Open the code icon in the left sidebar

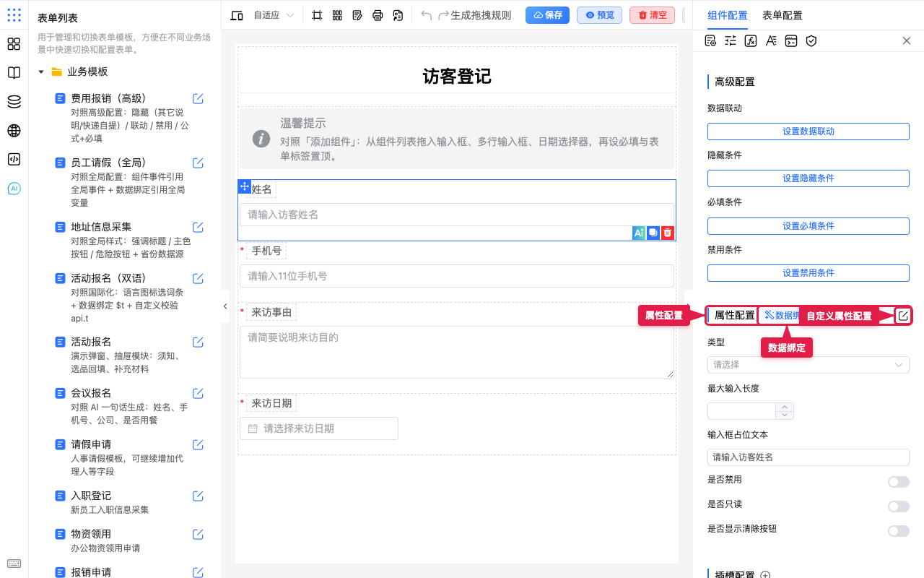(14, 160)
